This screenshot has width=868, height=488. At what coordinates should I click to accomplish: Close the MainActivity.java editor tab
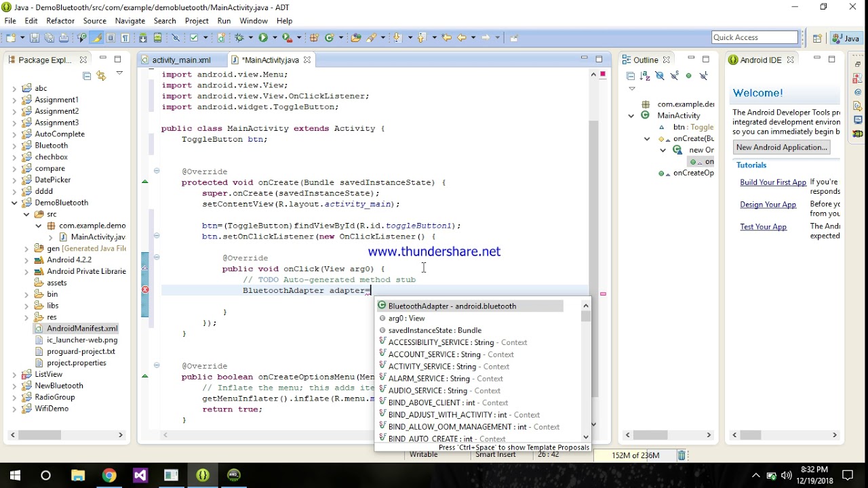[x=307, y=60]
